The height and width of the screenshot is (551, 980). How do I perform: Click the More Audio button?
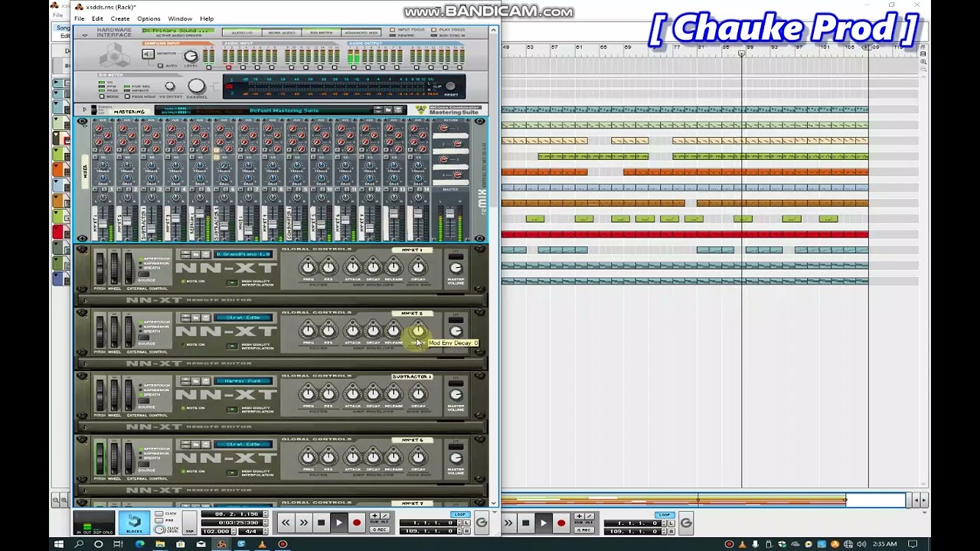[x=282, y=33]
